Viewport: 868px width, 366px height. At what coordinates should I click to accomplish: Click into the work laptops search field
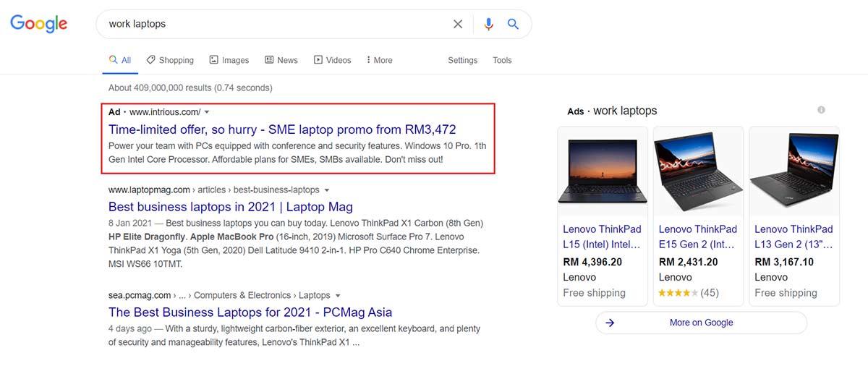click(275, 24)
